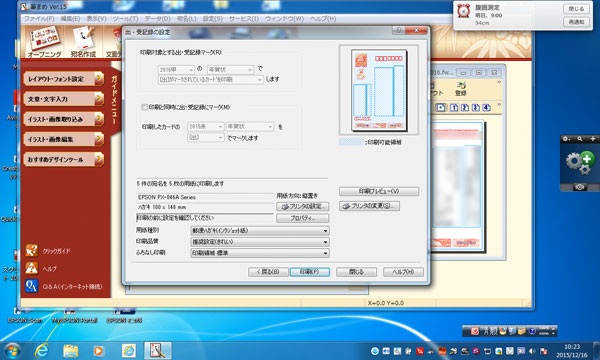Click the Action Center flag tray icon
Image resolution: width=600 pixels, height=360 pixels.
pyautogui.click(x=543, y=351)
